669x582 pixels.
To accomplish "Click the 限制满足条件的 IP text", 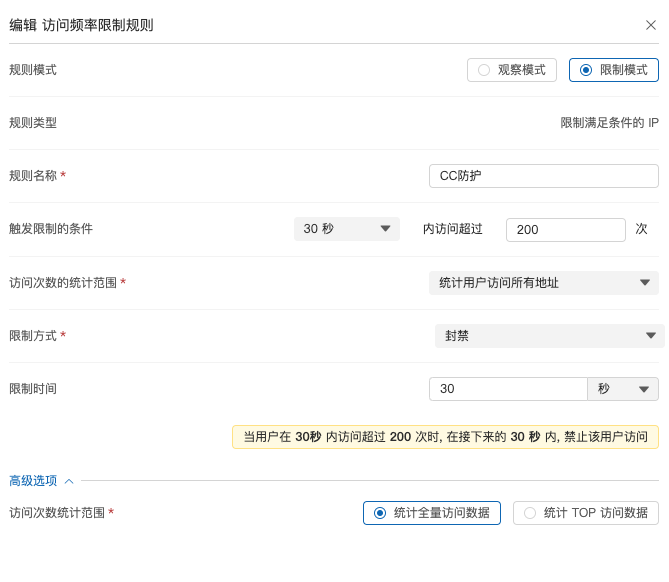I will coord(609,123).
